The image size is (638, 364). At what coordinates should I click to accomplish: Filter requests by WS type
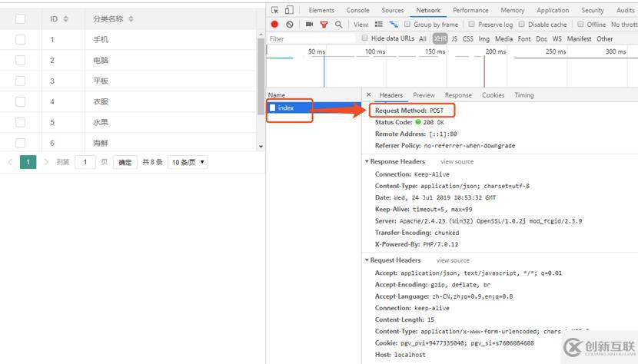[x=557, y=38]
